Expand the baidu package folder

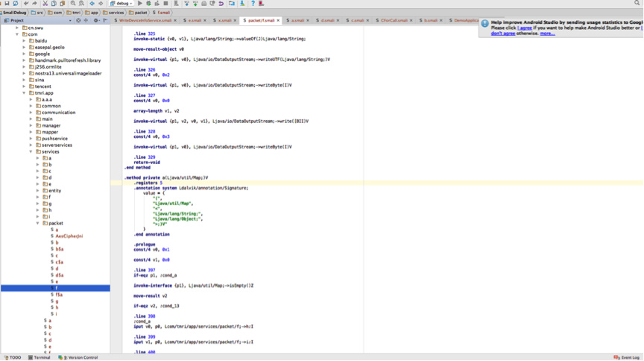point(25,41)
